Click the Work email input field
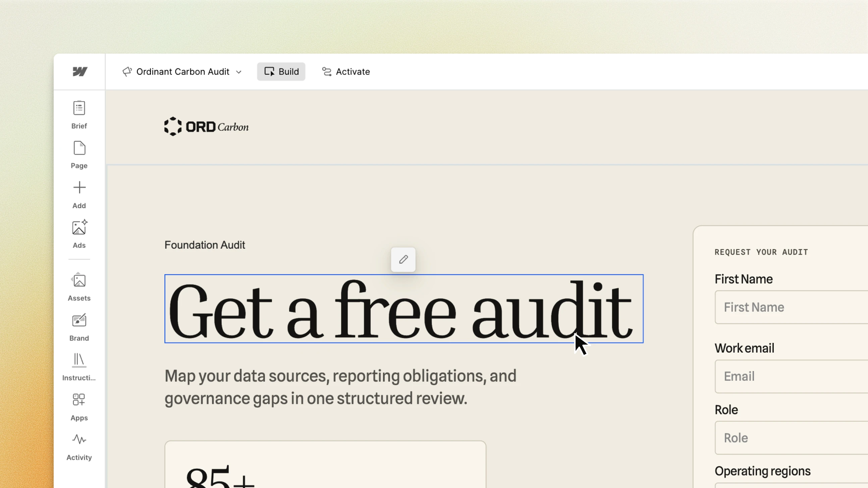 click(x=791, y=376)
